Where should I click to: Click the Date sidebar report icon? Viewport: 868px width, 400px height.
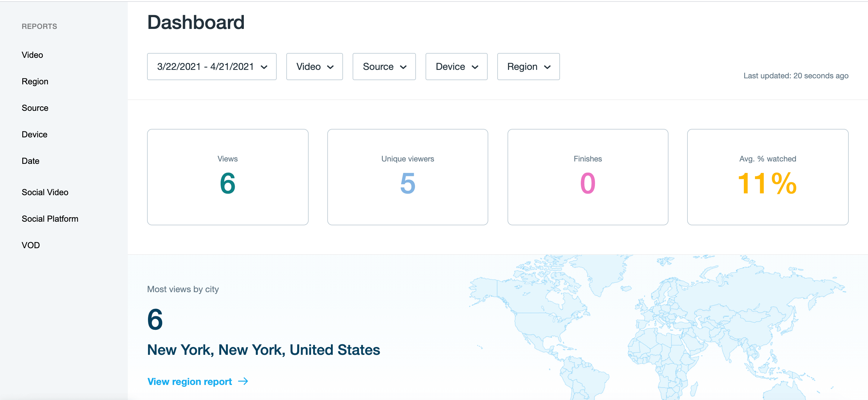[x=30, y=161]
